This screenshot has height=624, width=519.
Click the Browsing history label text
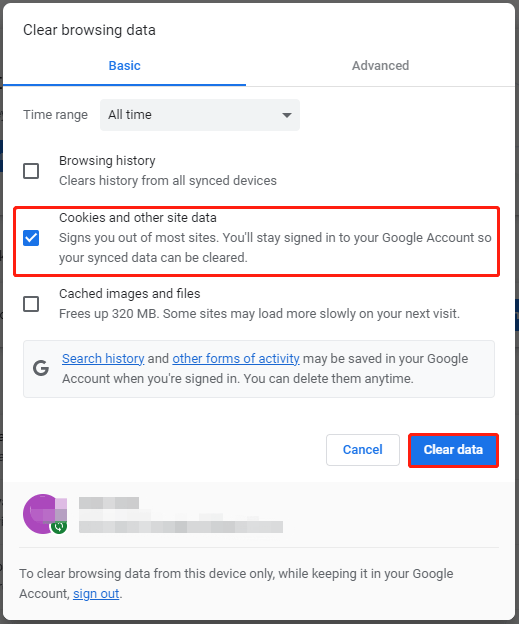tap(107, 161)
